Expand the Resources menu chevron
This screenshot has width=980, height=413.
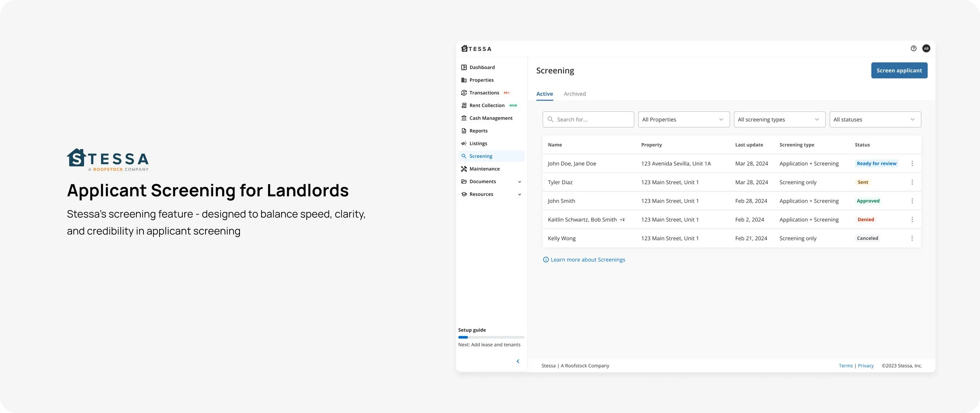click(x=519, y=195)
